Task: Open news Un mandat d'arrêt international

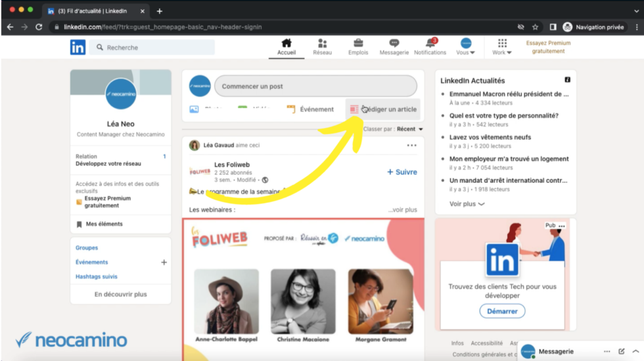Action: pos(508,180)
